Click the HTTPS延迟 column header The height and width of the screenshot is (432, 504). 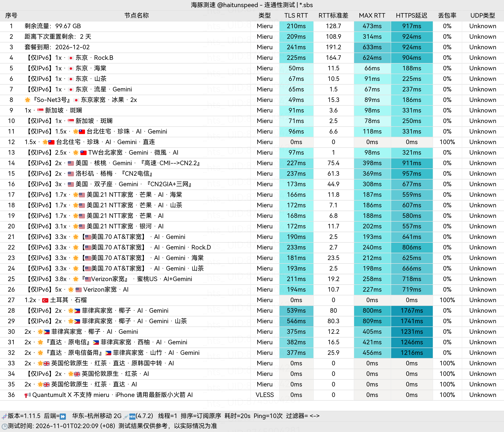[412, 16]
